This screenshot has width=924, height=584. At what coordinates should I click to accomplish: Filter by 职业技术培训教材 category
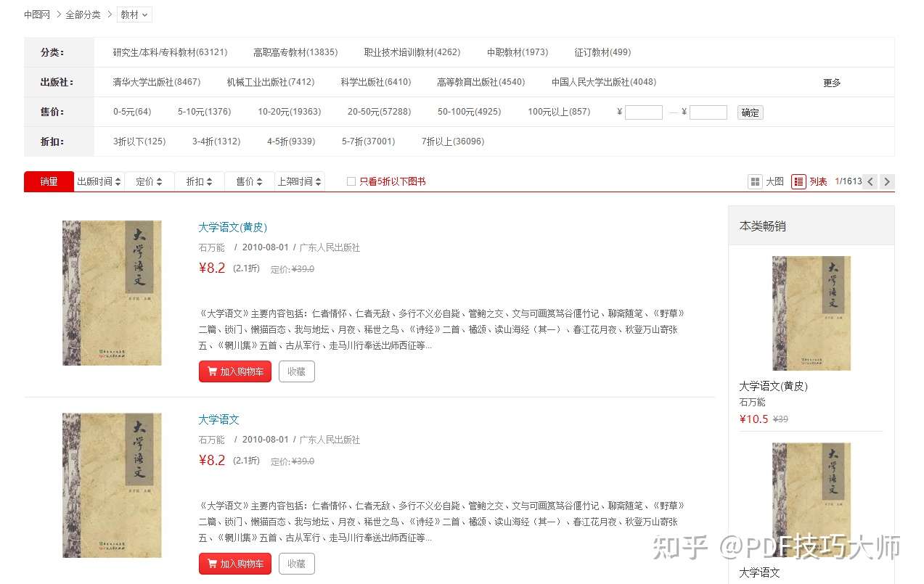click(x=412, y=52)
